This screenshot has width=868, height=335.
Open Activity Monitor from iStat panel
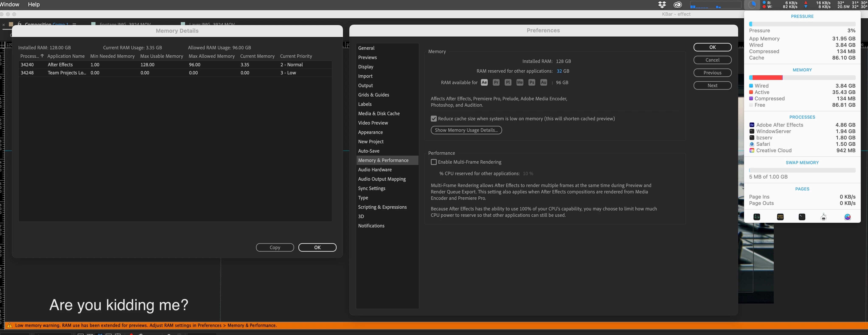point(756,217)
